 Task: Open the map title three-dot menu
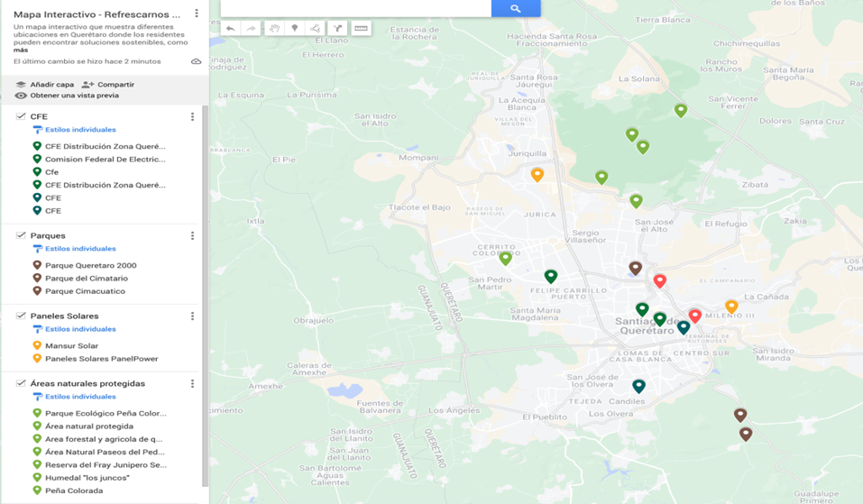197,14
